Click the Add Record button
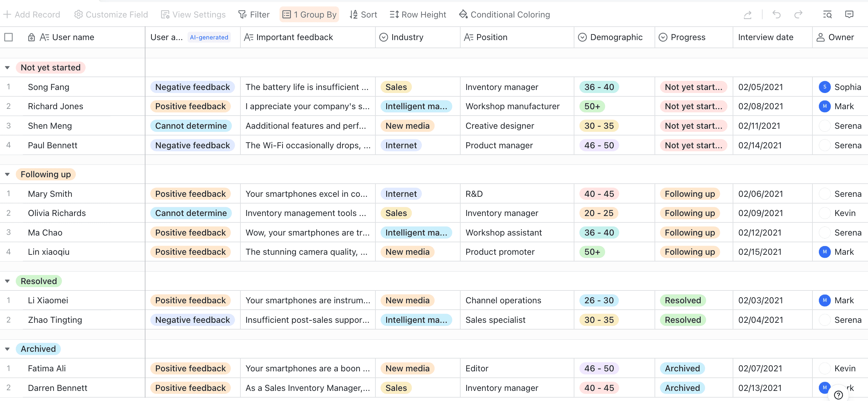868x401 pixels. coord(32,14)
